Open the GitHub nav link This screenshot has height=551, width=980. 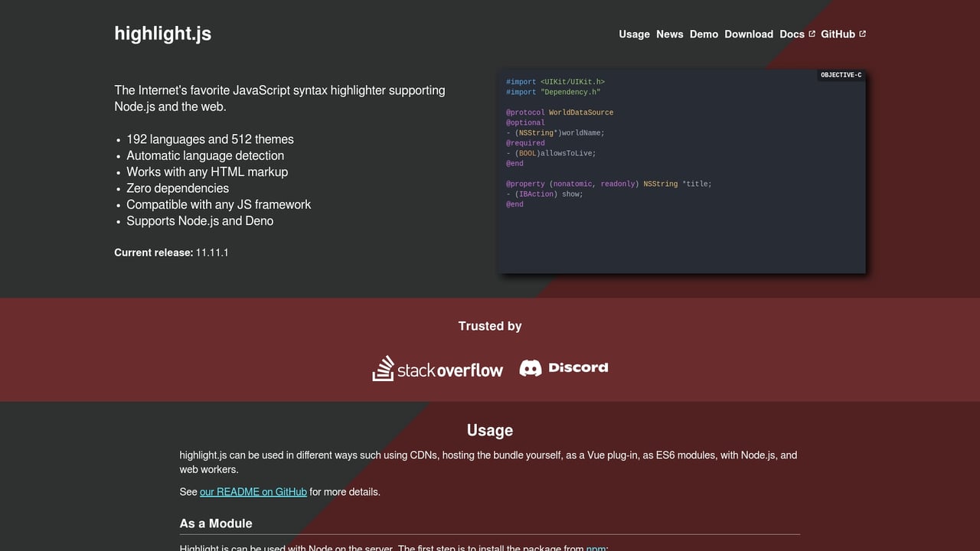coord(839,34)
